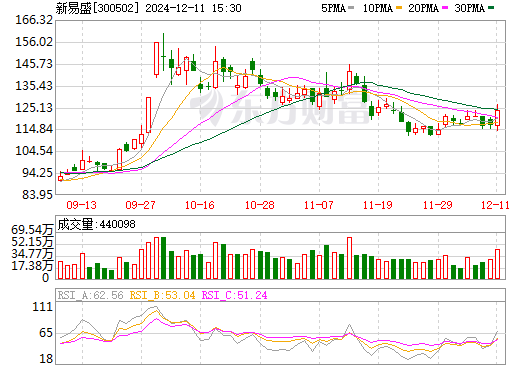Click the 69.54万 volume axis label
This screenshot has width=520, height=365.
[x=32, y=230]
